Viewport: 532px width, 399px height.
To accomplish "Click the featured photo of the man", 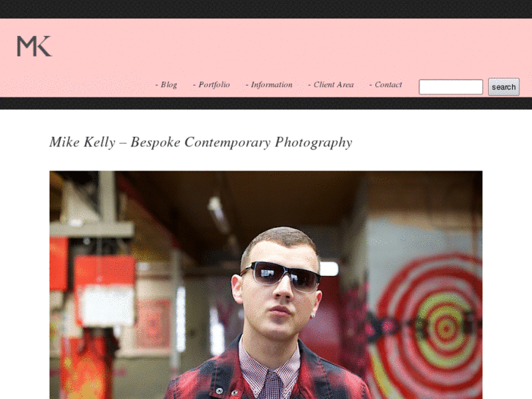I will 266,285.
